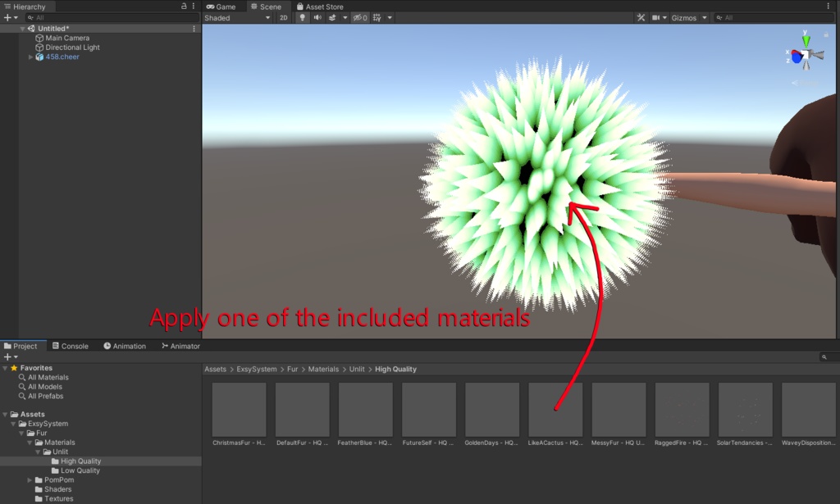
Task: Switch to the Scene tab
Action: click(266, 7)
